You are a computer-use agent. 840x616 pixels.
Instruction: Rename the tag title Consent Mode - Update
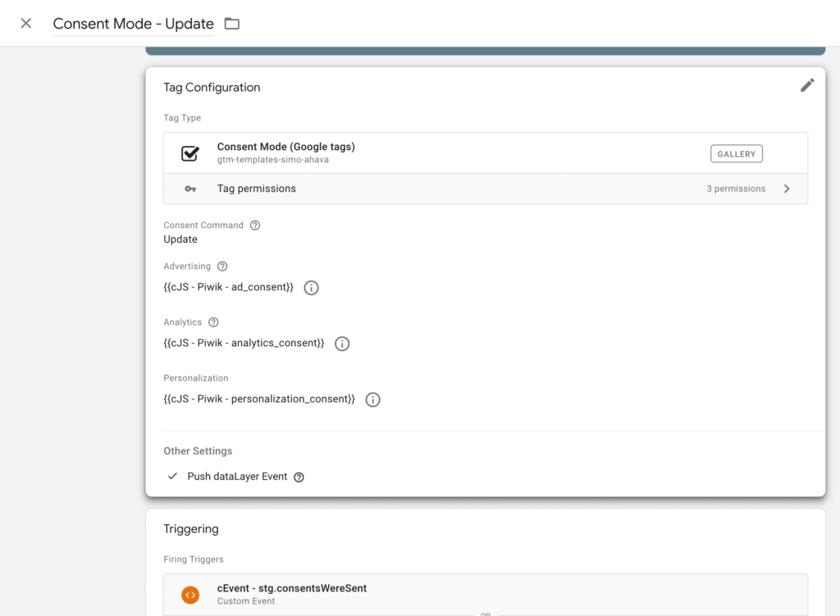[x=134, y=24]
